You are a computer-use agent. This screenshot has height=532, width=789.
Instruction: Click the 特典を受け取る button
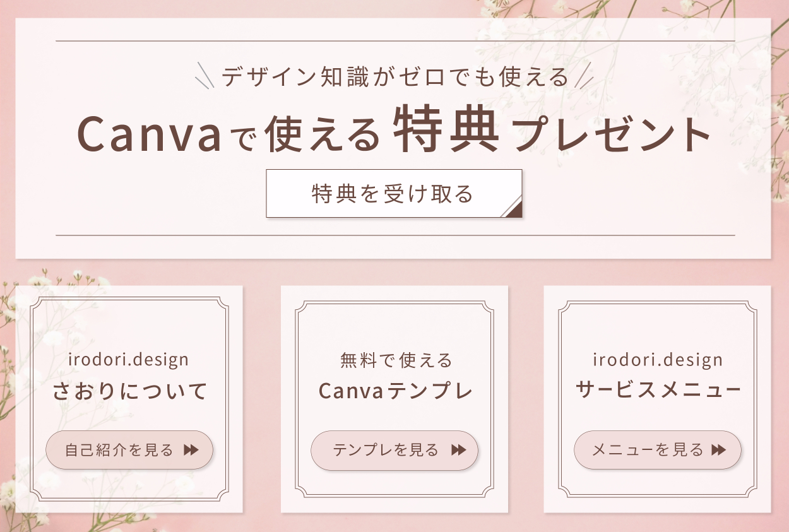[393, 194]
